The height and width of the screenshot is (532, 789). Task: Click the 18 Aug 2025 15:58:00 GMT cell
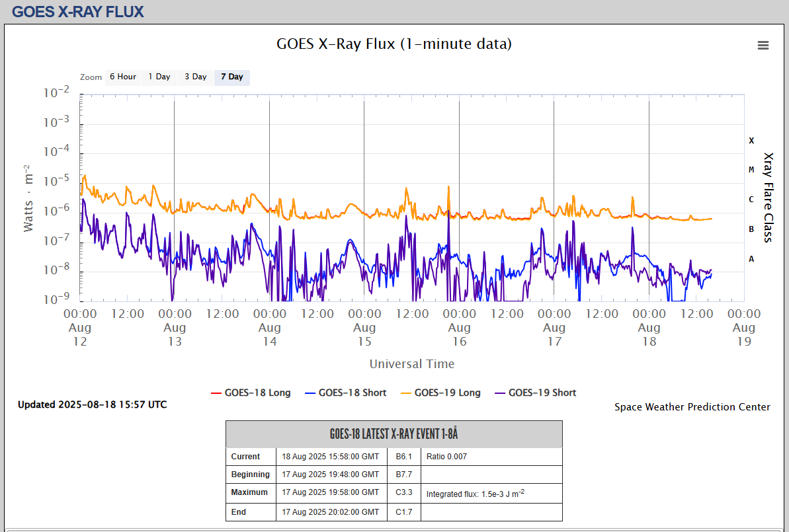coord(331,457)
